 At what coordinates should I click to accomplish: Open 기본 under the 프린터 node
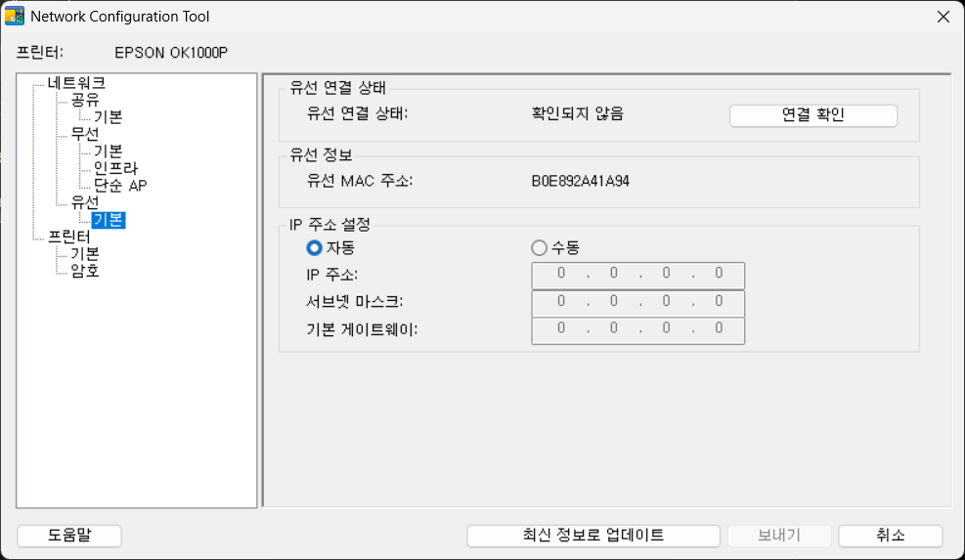point(85,253)
